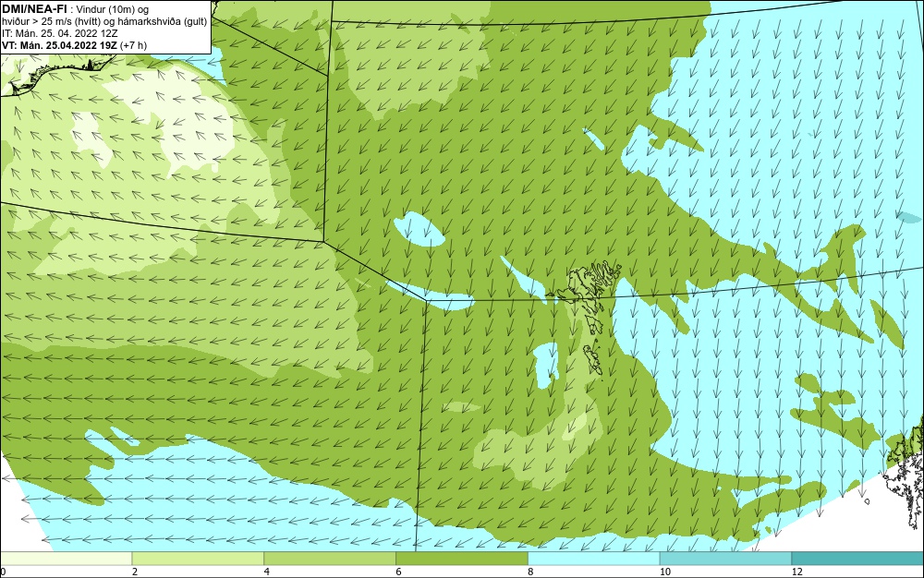This screenshot has height=578, width=924.
Task: Click the legend tick label '6'
Action: [399, 572]
